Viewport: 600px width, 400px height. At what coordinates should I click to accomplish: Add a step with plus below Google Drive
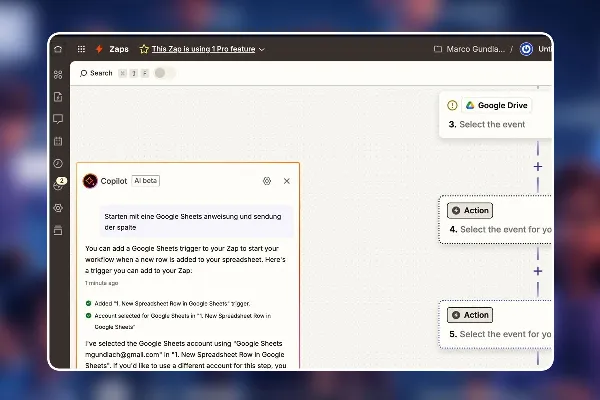538,167
